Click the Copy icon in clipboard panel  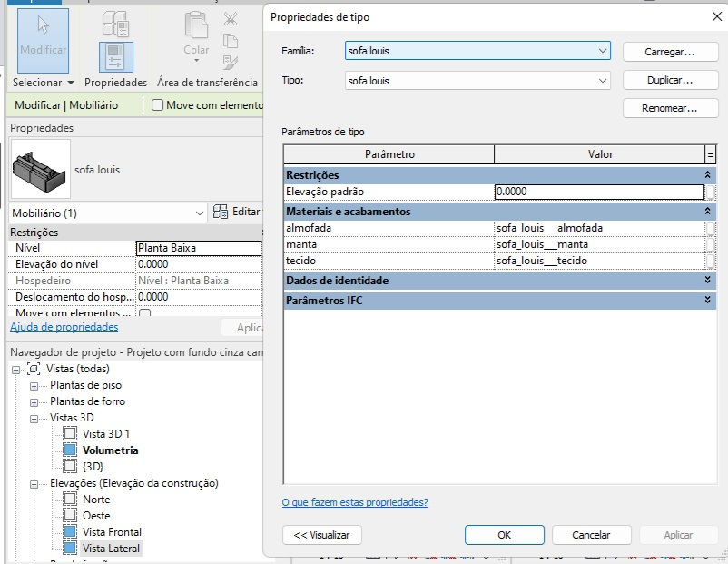[x=231, y=41]
